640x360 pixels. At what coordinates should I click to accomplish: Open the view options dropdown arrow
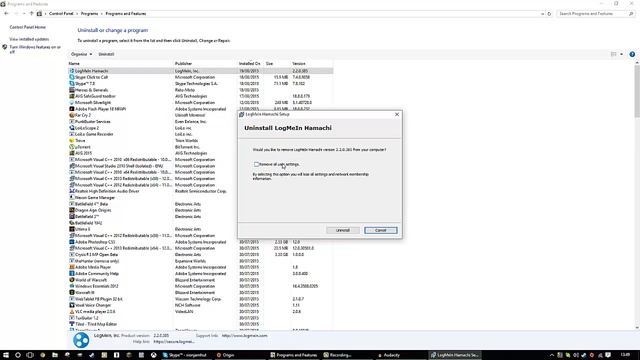click(x=621, y=54)
